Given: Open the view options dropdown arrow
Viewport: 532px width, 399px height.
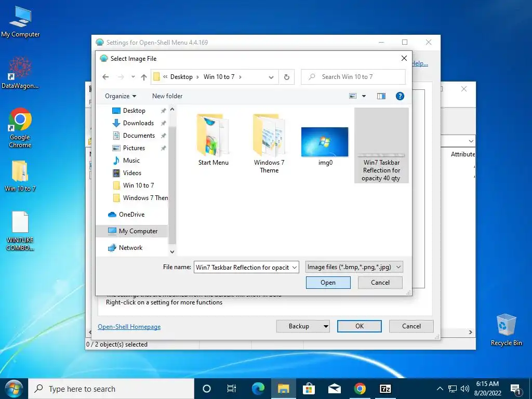Looking at the screenshot, I should click(x=364, y=96).
